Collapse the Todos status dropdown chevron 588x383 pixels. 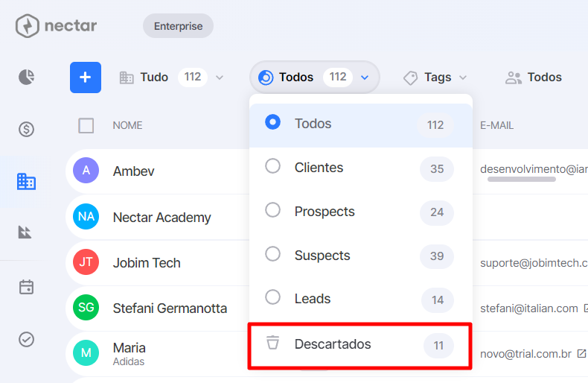[365, 77]
